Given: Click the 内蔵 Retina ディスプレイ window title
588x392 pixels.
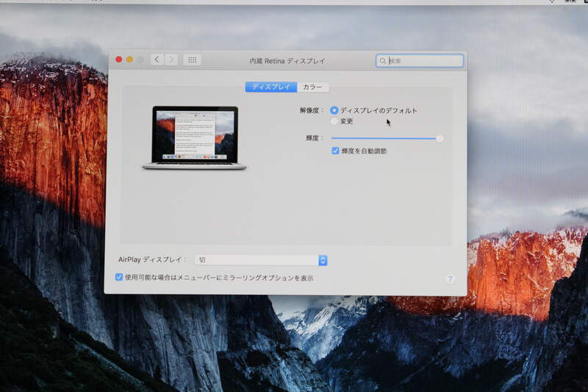Looking at the screenshot, I should tap(287, 61).
